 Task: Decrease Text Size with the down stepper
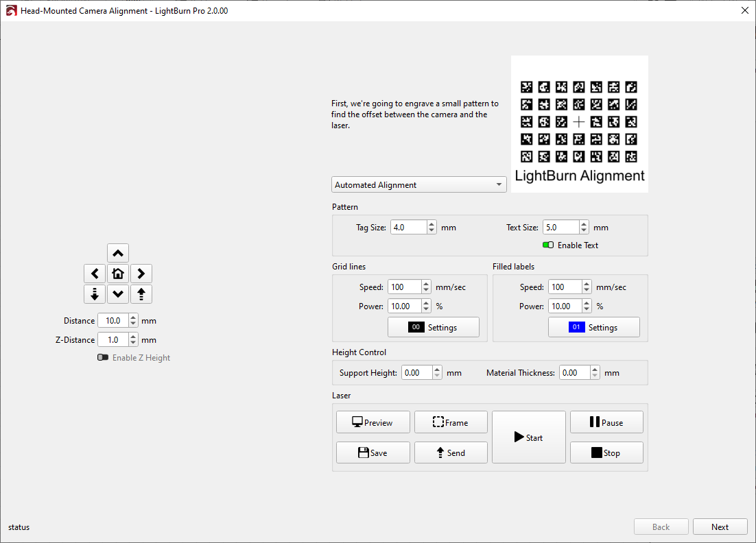point(584,231)
